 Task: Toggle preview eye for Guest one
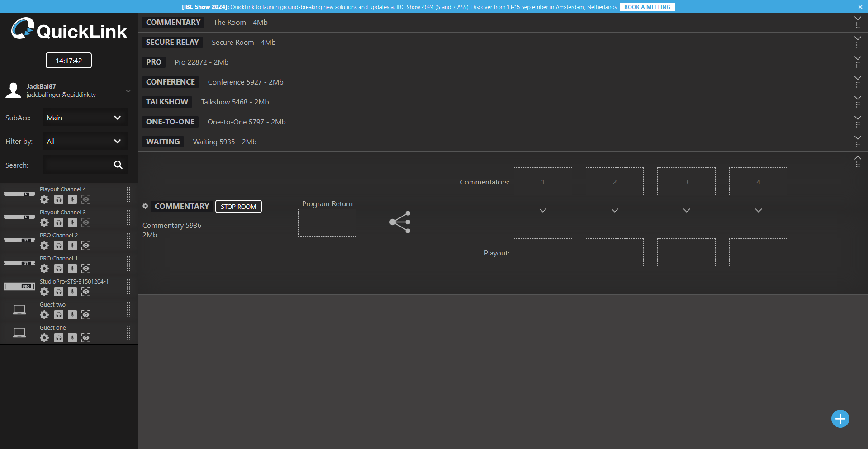(x=86, y=338)
